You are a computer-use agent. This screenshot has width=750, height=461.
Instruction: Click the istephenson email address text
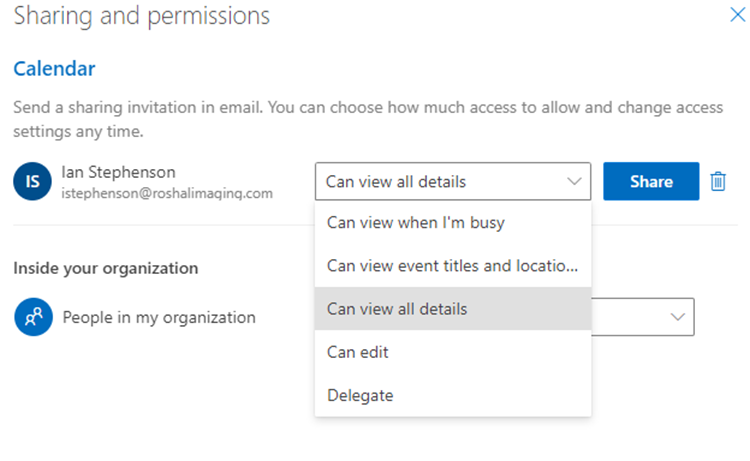(x=167, y=193)
